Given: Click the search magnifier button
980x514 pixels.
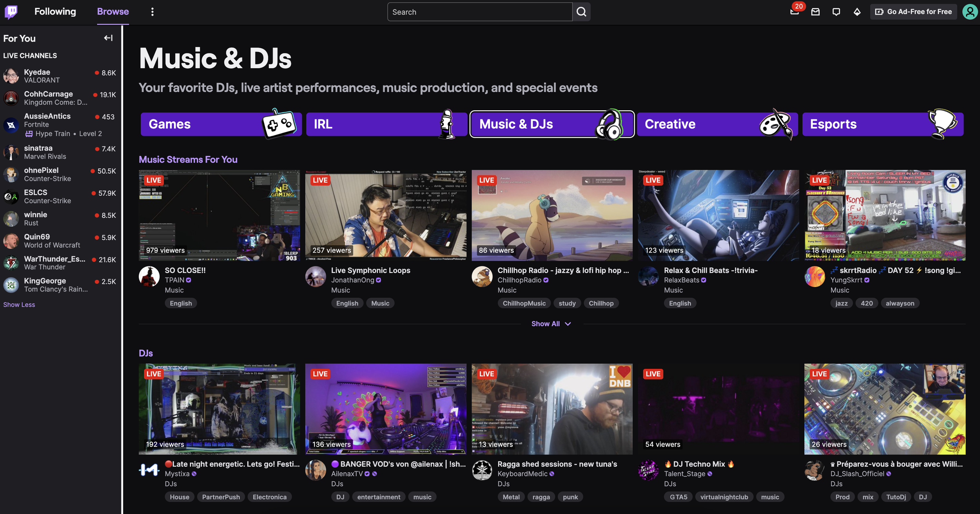Looking at the screenshot, I should coord(581,12).
